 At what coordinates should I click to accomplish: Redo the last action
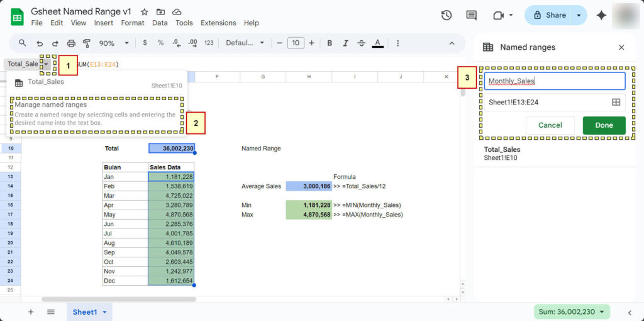pos(55,43)
